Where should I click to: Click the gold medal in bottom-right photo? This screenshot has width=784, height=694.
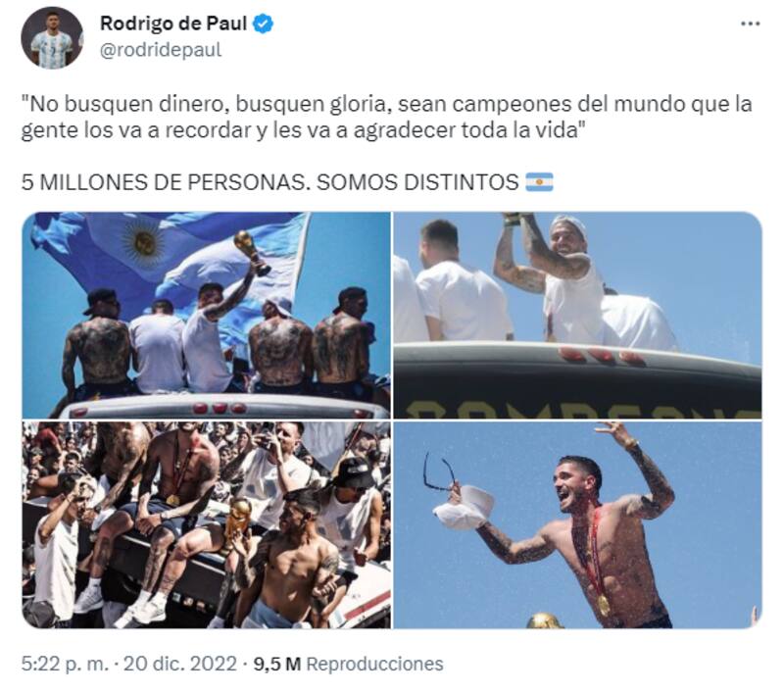[x=604, y=605]
